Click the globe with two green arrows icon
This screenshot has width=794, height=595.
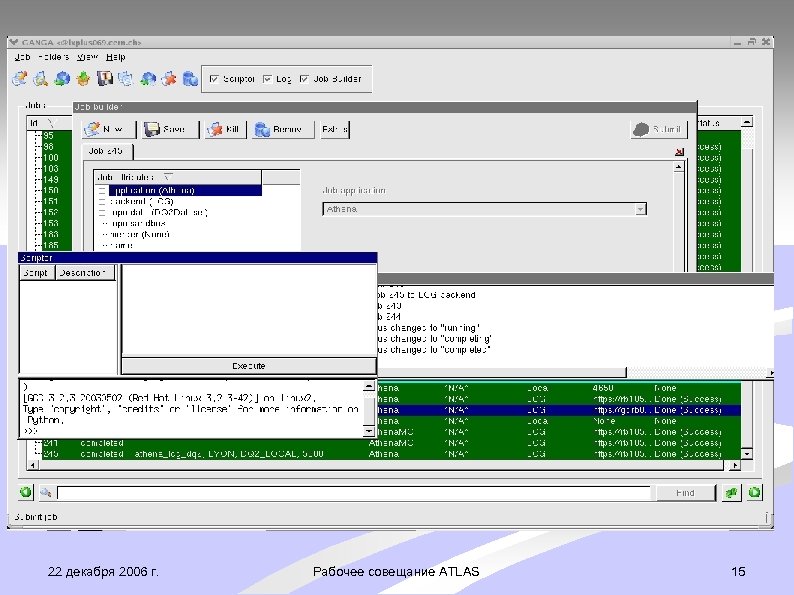(148, 78)
